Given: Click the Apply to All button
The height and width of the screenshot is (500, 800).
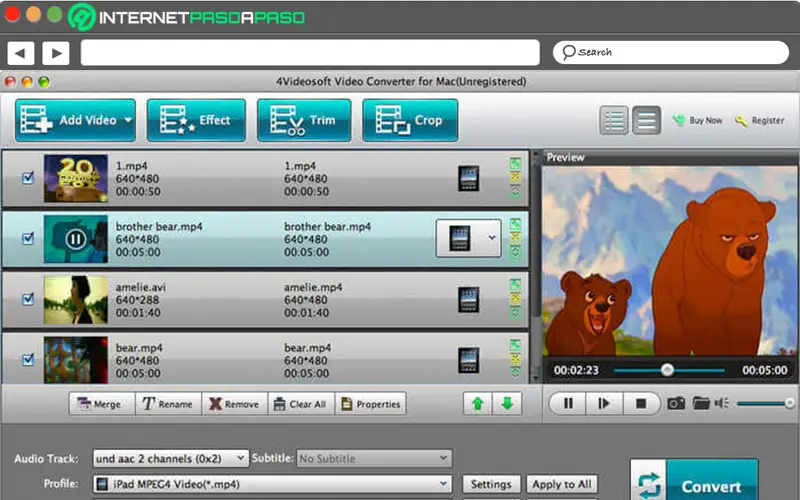Looking at the screenshot, I should click(x=562, y=484).
